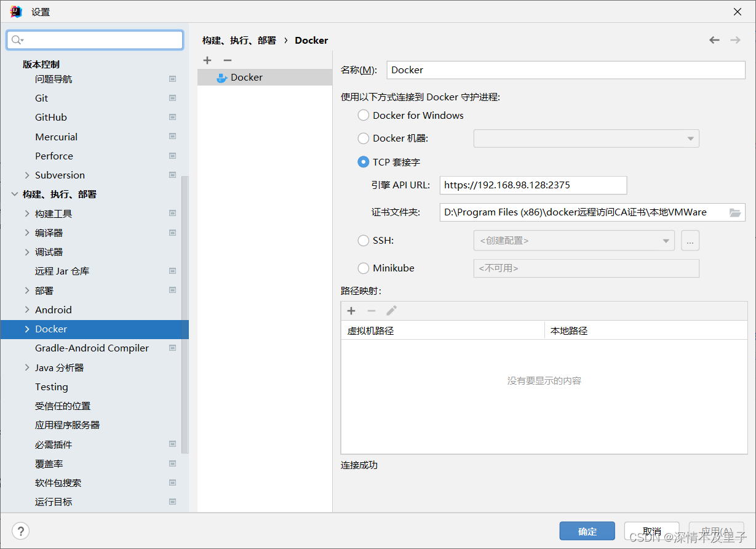Image resolution: width=756 pixels, height=549 pixels.
Task: Click the back navigation arrow icon
Action: pos(714,40)
